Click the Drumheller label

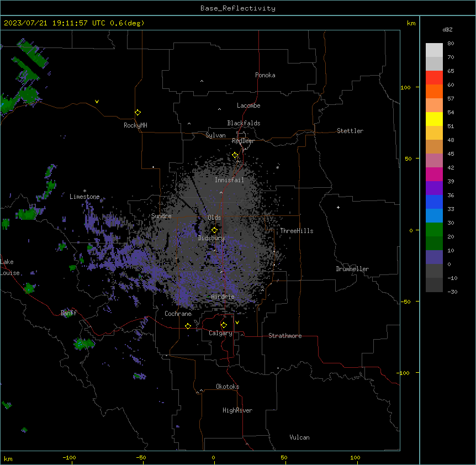(x=352, y=269)
